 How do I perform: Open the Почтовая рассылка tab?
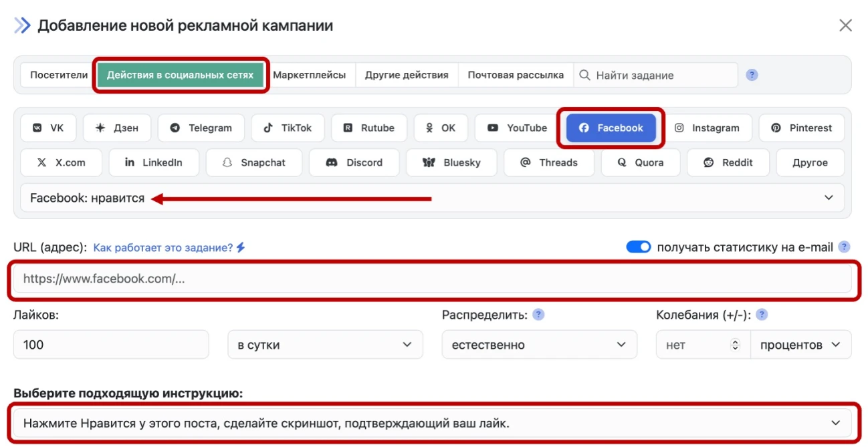[516, 75]
